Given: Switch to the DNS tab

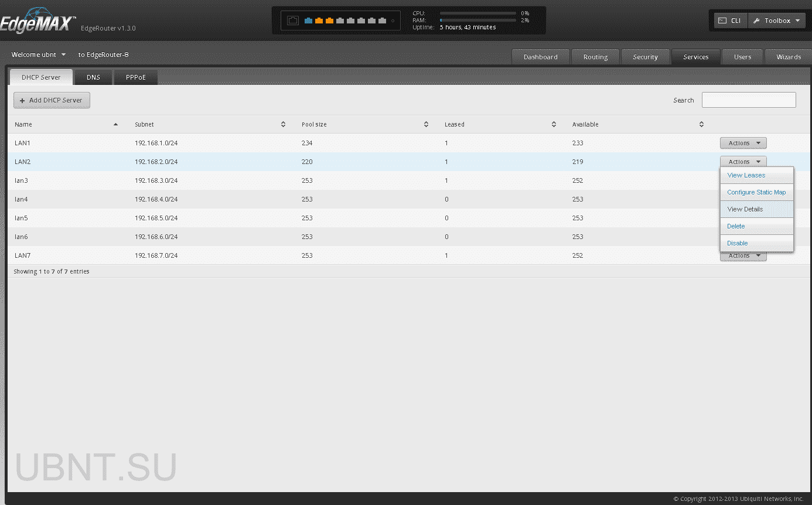Looking at the screenshot, I should (x=93, y=77).
